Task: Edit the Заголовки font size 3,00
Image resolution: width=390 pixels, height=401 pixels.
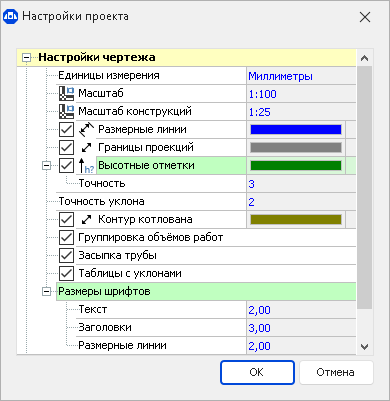Action: (x=301, y=328)
